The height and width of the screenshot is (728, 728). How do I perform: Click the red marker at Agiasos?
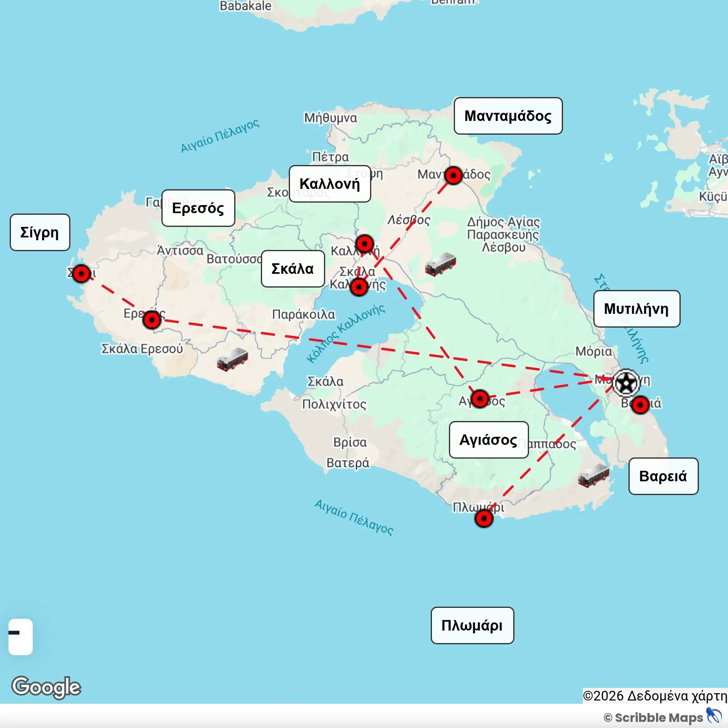click(480, 399)
